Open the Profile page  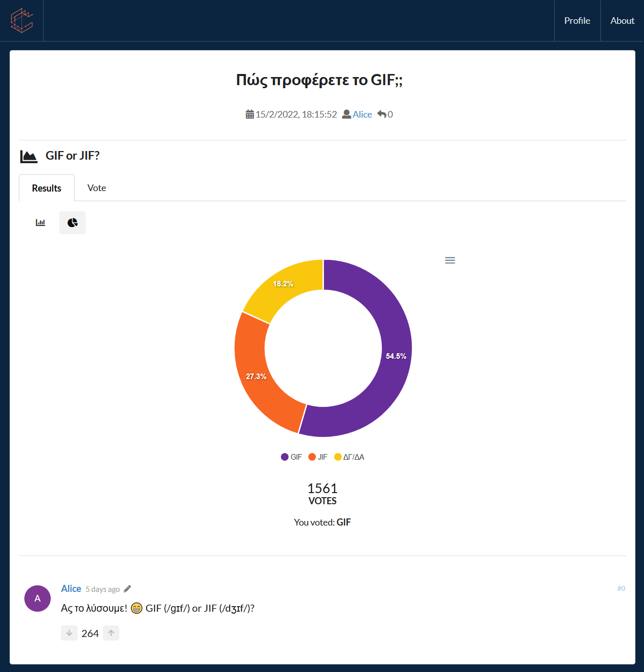[x=577, y=21]
